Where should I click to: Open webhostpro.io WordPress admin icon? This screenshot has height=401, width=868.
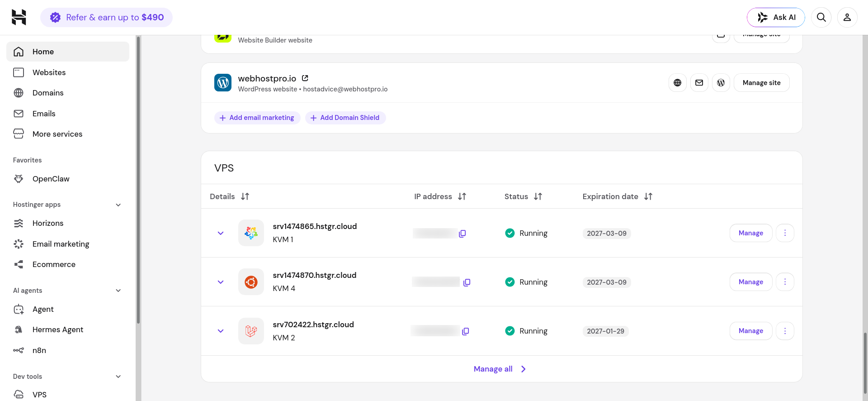pos(721,83)
